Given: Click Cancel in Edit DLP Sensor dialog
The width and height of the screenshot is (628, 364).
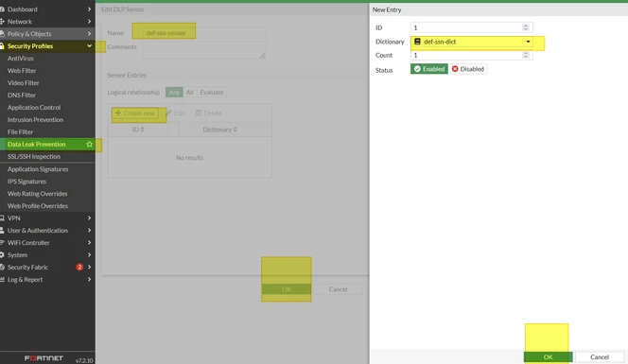Looking at the screenshot, I should [338, 289].
